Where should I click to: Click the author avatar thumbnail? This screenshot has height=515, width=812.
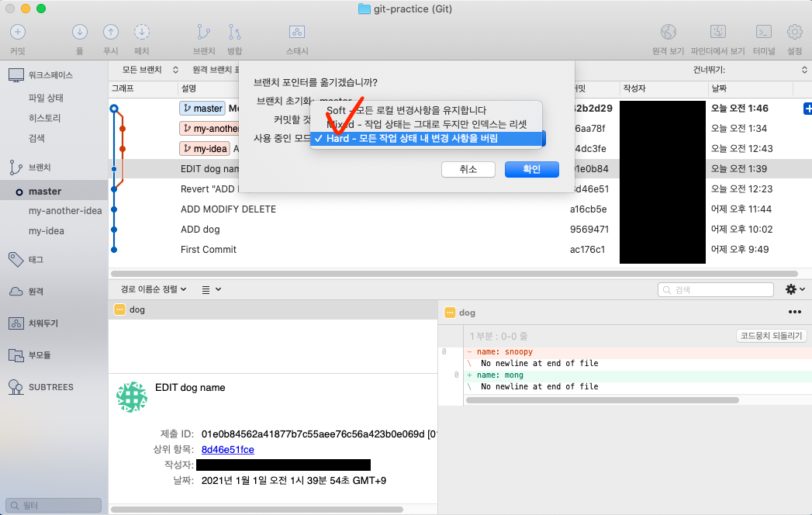pyautogui.click(x=132, y=397)
